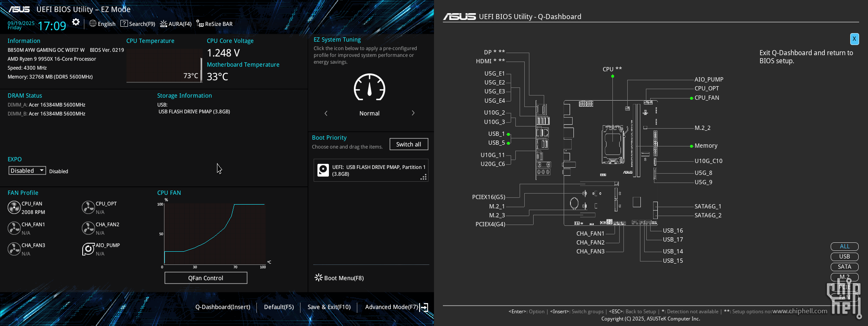The height and width of the screenshot is (326, 868).
Task: Click the CHA_FAN3 fan icon
Action: (x=14, y=249)
